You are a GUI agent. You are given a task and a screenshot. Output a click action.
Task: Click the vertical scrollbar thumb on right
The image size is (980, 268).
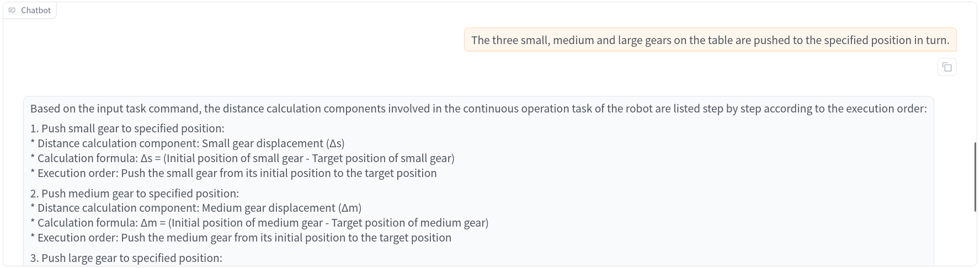pos(975,176)
